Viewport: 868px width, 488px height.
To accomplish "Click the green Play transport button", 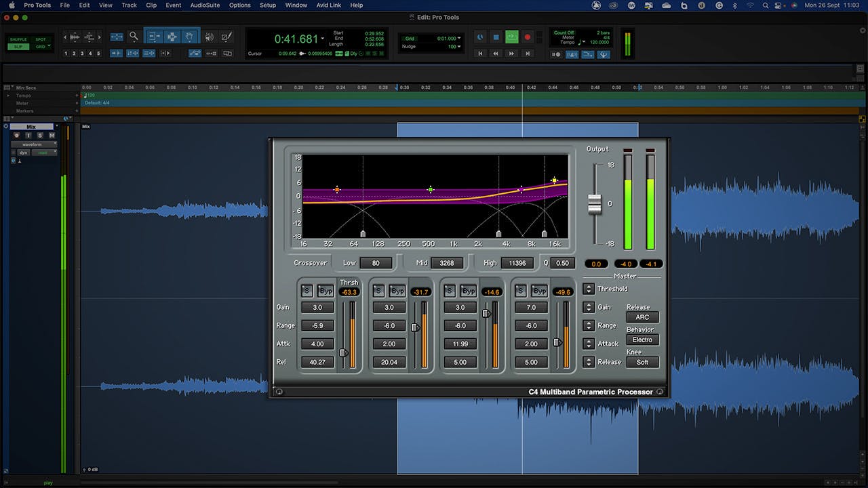I will pyautogui.click(x=512, y=37).
